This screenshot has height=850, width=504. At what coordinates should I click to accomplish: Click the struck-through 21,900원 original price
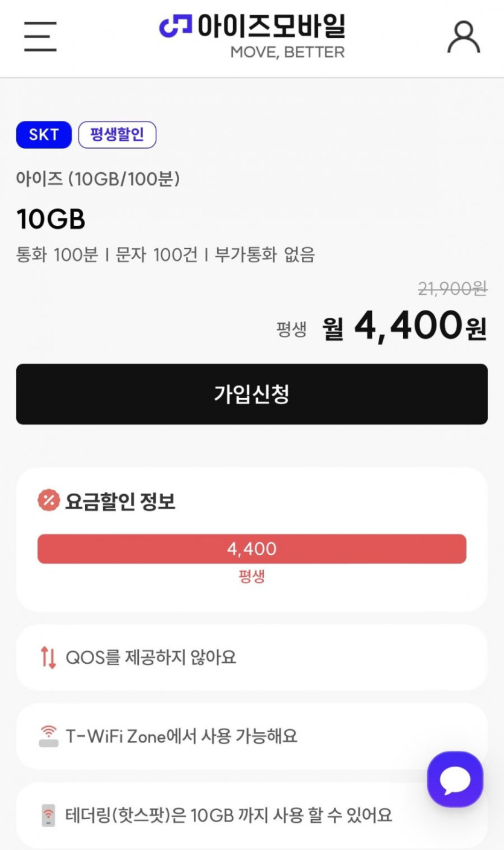(452, 289)
